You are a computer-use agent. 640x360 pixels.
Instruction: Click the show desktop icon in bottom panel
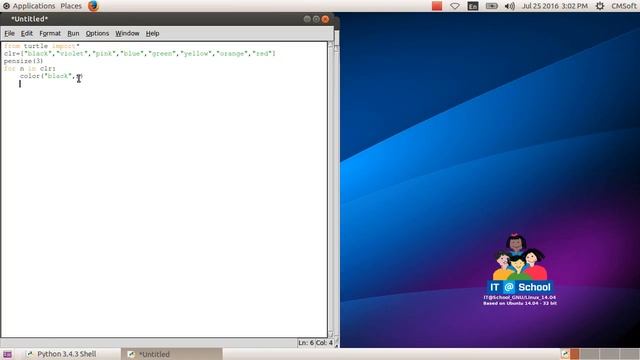pyautogui.click(x=7, y=354)
